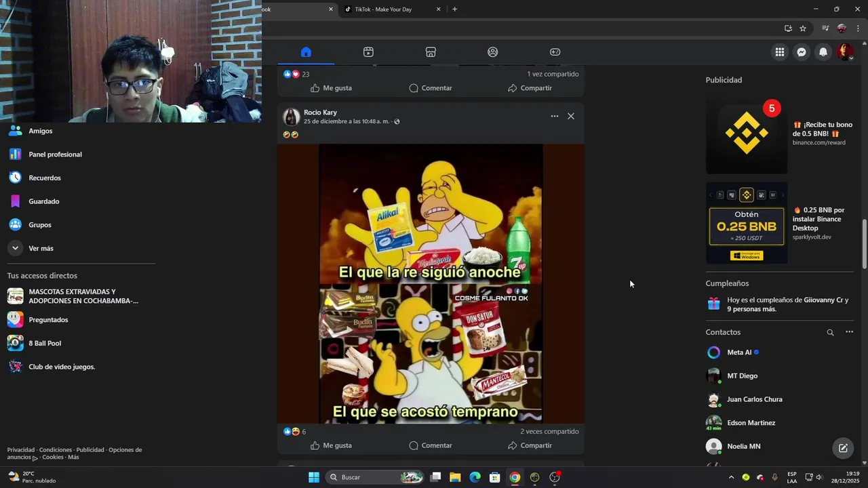Open the 0.25 BNB Binance Desktop ad
868x488 pixels.
coord(780,223)
